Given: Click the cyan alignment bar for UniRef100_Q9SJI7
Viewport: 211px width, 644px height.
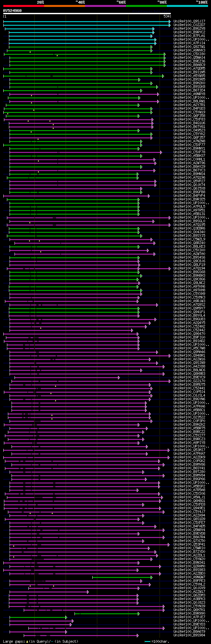Looking at the screenshot, I should click(x=87, y=21).
